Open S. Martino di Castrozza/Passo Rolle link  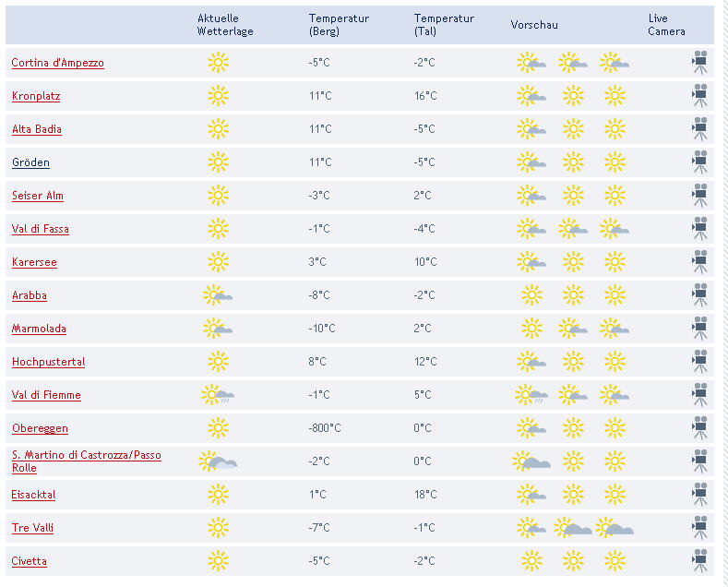[86, 461]
